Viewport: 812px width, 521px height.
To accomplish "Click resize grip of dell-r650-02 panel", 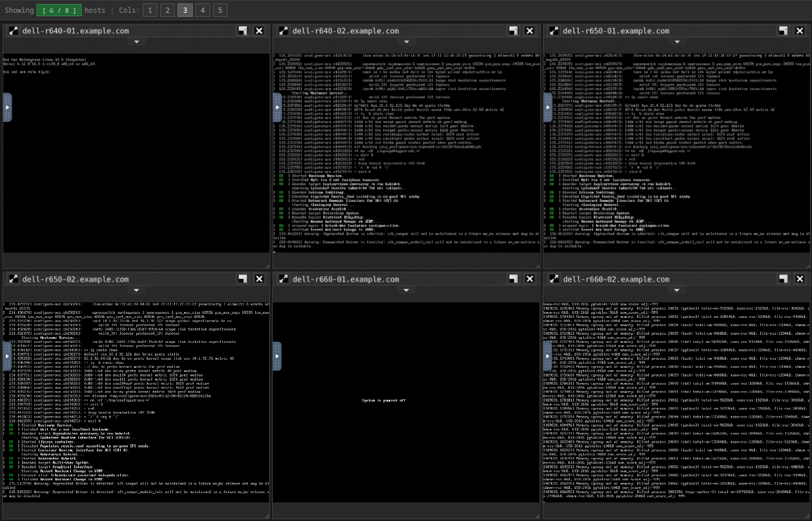I will click(268, 516).
